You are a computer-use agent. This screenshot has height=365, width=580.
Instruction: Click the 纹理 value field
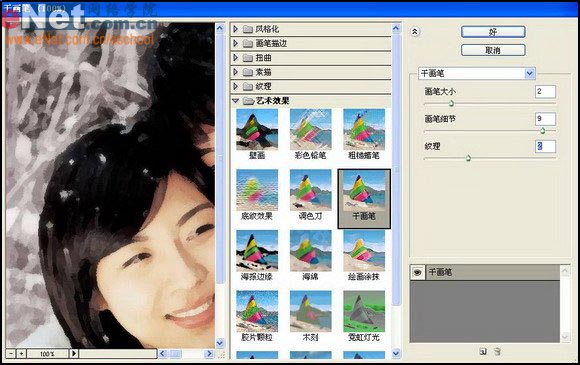tap(545, 146)
